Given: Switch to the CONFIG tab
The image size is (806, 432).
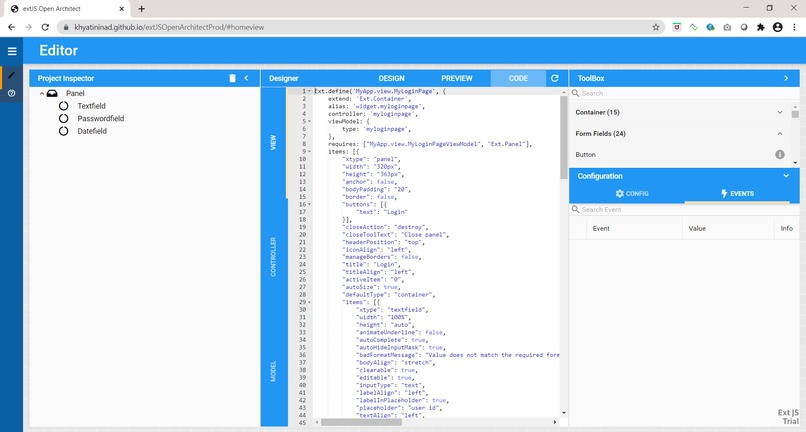Looking at the screenshot, I should click(632, 194).
